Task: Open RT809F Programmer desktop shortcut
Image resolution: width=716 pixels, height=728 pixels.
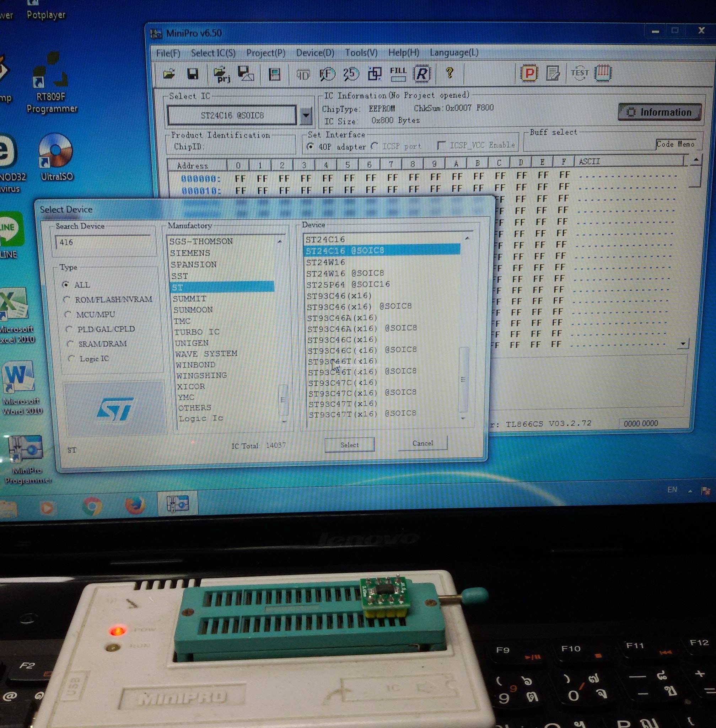Action: [x=51, y=83]
